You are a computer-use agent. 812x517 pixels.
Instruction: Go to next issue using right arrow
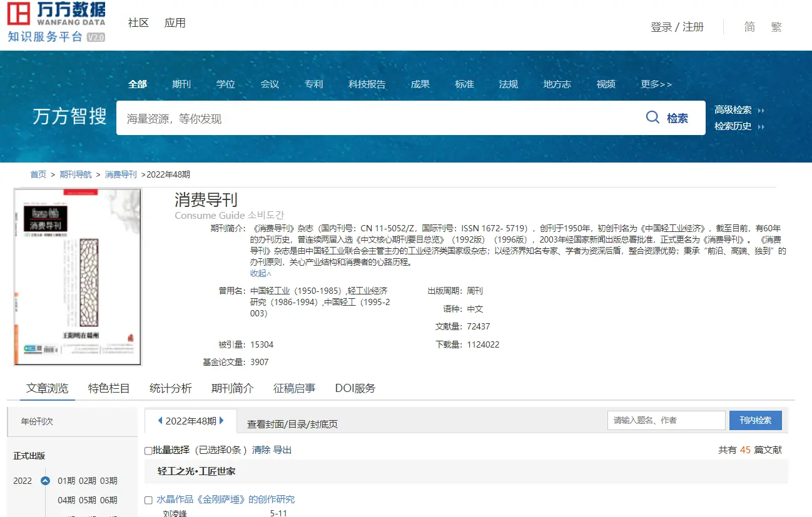222,421
